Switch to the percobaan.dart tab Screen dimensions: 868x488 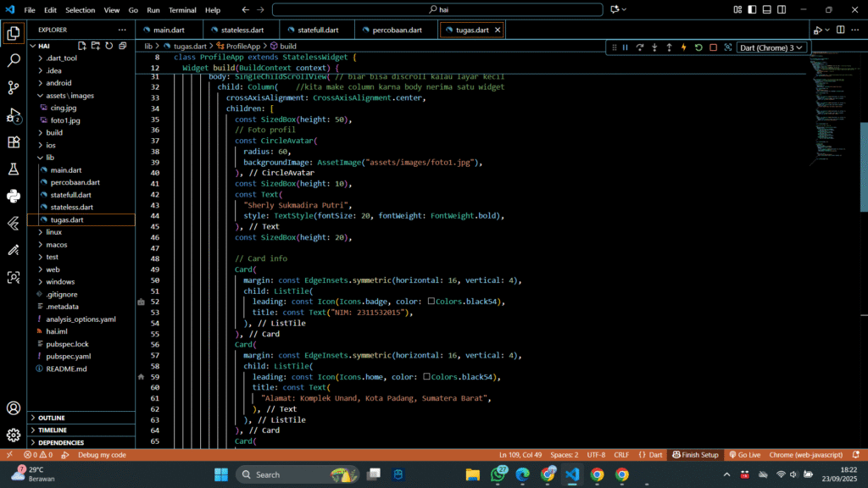(x=397, y=30)
